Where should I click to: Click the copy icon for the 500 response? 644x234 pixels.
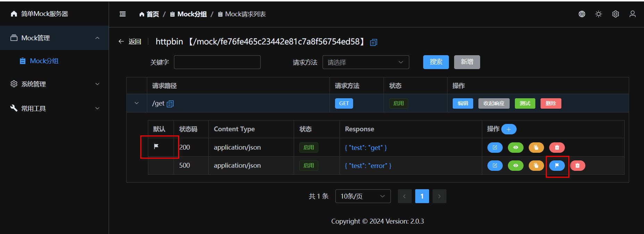point(536,166)
